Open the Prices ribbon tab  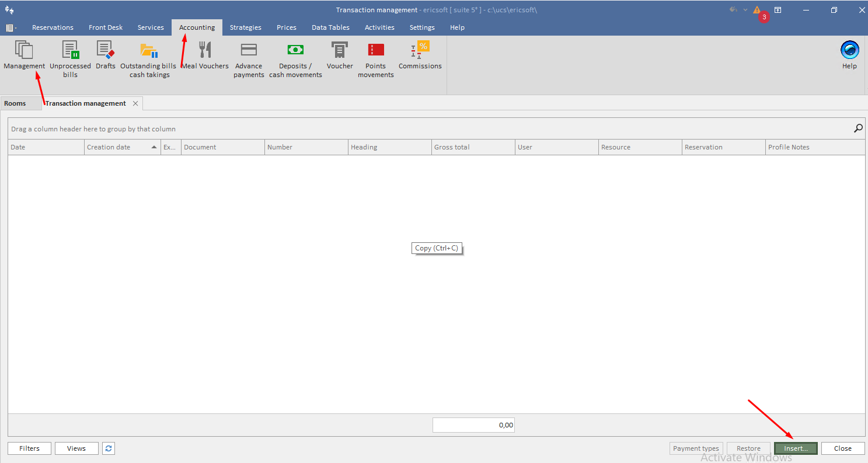287,27
